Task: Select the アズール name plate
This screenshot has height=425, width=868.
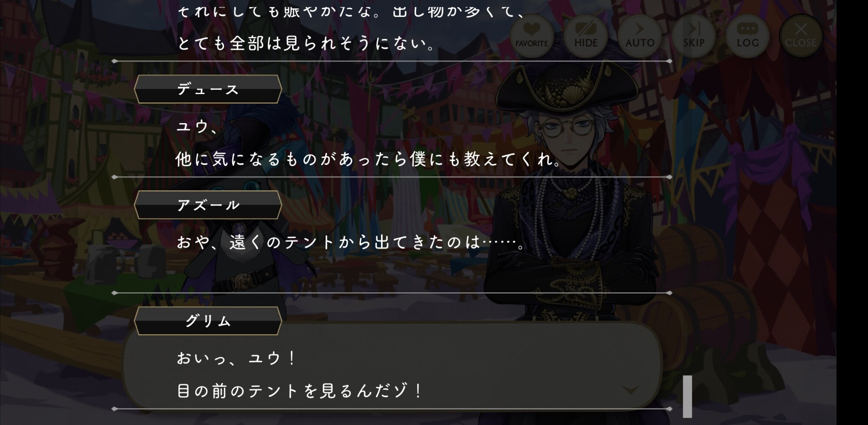Action: pos(208,205)
